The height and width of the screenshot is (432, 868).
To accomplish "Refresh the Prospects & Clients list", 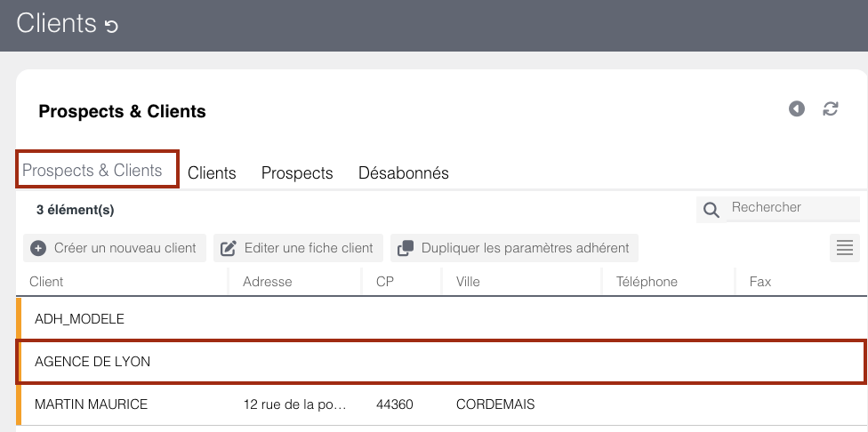I will (831, 109).
